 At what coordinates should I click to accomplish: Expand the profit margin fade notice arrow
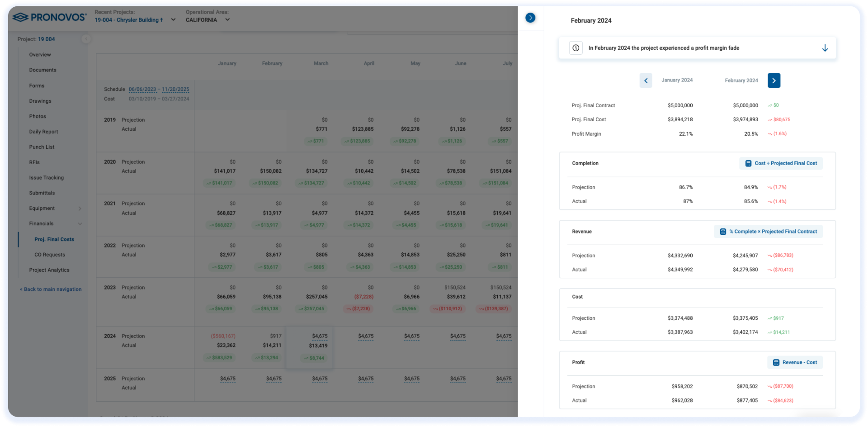(825, 48)
